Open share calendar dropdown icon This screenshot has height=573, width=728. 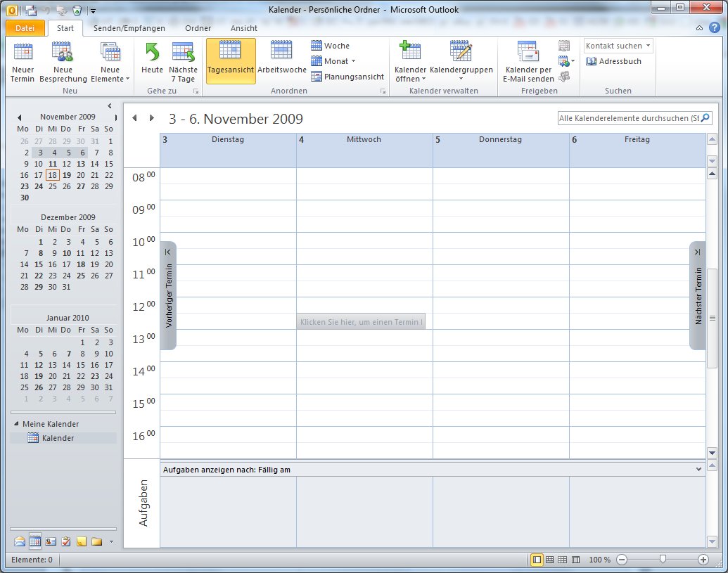(566, 61)
